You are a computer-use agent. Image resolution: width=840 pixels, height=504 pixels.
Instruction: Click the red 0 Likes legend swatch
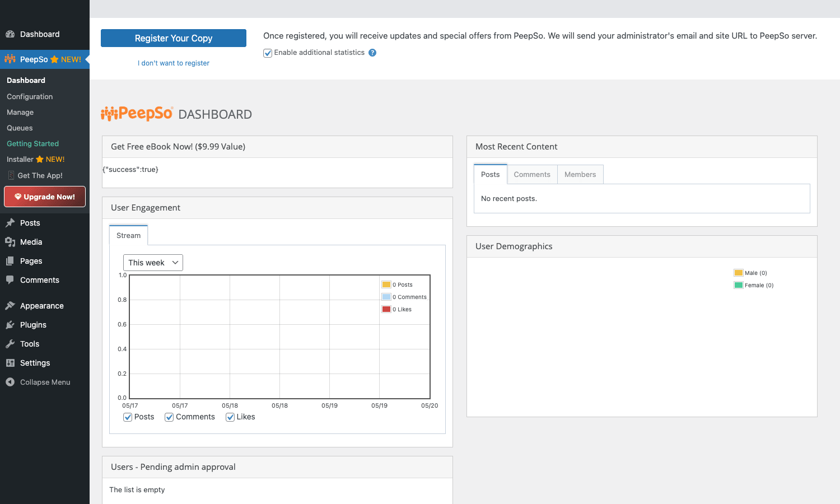(x=386, y=309)
